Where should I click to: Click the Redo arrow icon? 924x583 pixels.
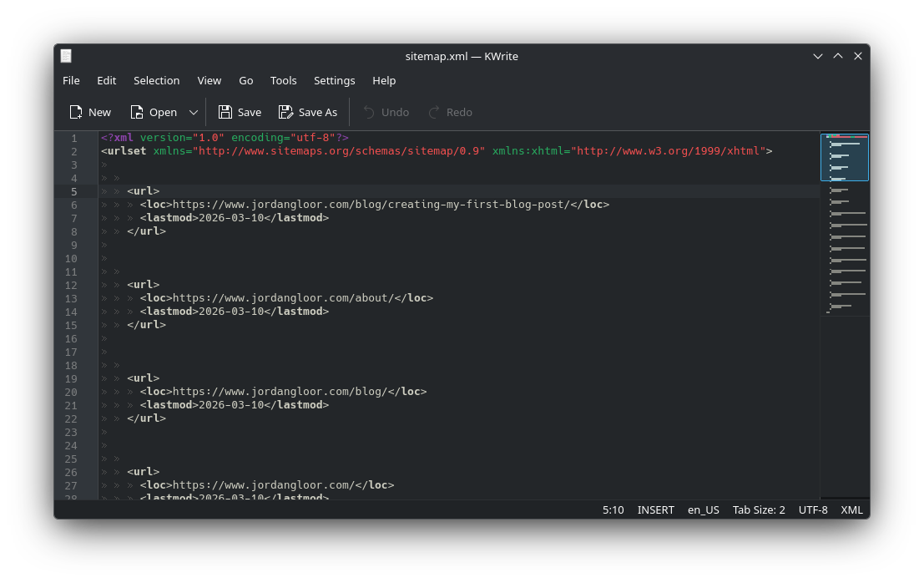[434, 112]
